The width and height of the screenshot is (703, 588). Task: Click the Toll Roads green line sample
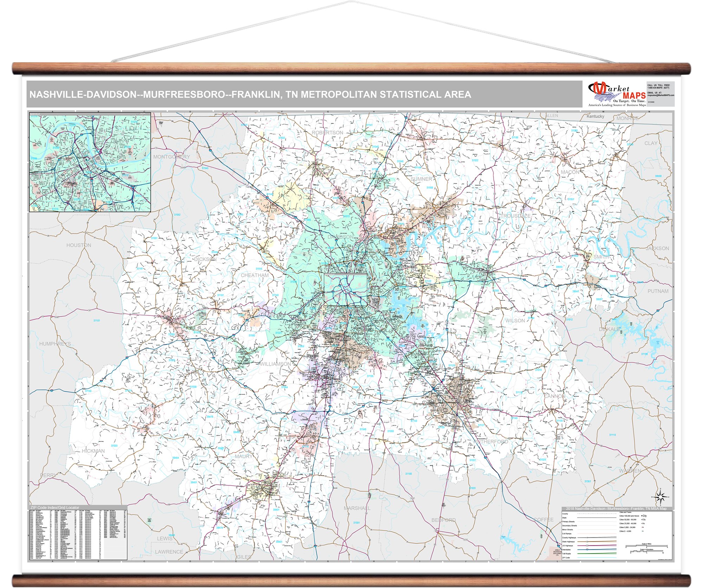pyautogui.click(x=597, y=554)
